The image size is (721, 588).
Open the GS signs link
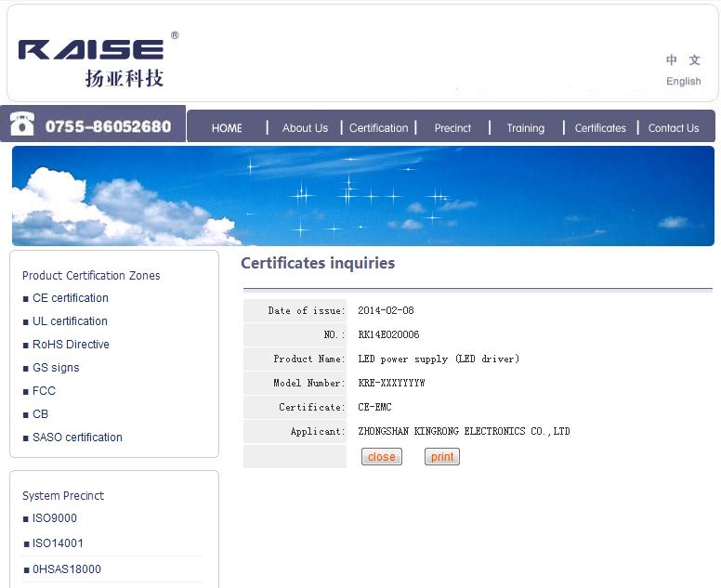coord(56,368)
